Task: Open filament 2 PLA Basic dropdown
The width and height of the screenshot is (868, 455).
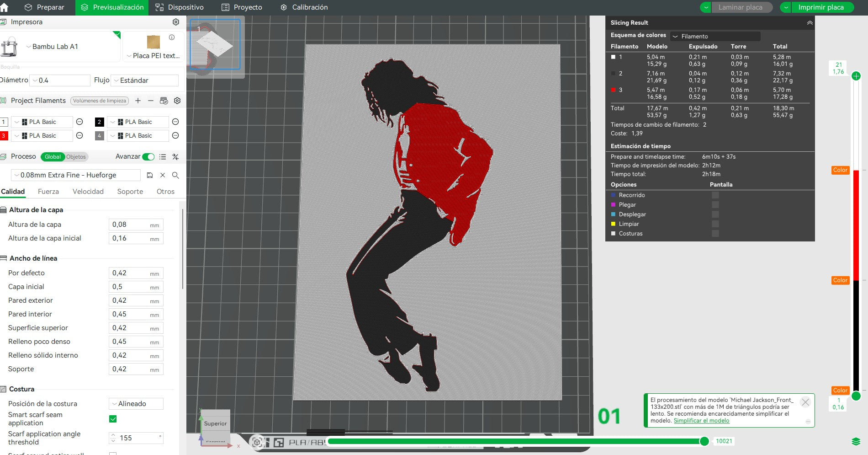Action: [139, 122]
